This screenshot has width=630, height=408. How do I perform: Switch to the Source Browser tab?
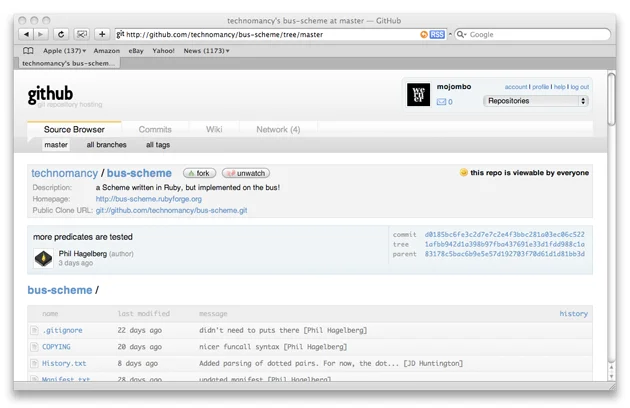coord(74,129)
